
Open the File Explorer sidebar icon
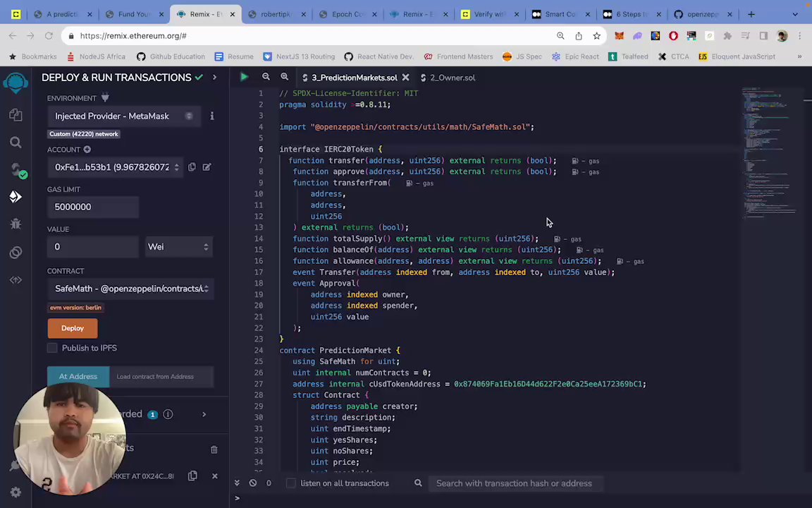click(x=16, y=115)
